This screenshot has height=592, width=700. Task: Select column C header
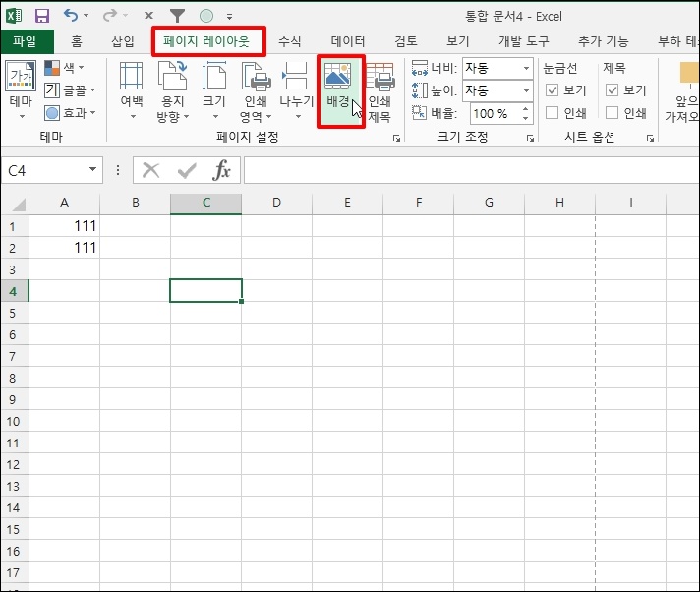(x=205, y=203)
